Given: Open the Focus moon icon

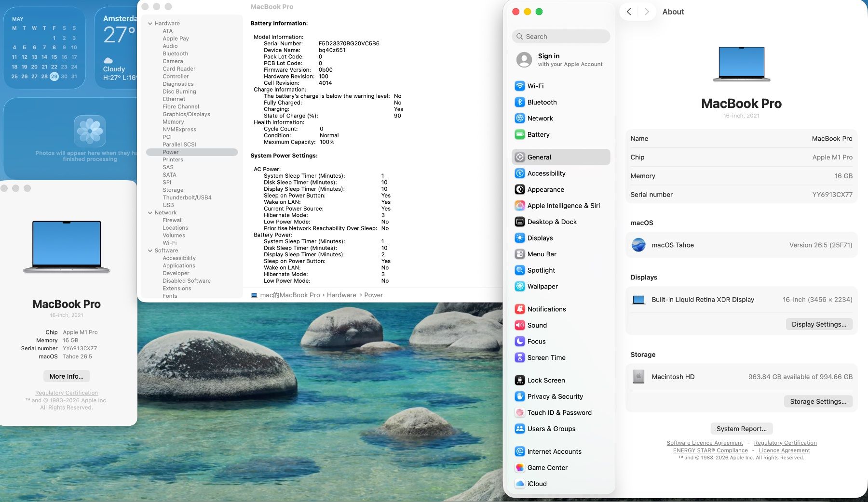Looking at the screenshot, I should coord(520,342).
